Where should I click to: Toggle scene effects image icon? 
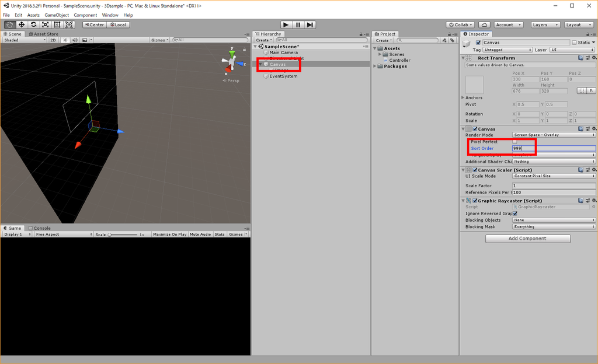pyautogui.click(x=85, y=40)
